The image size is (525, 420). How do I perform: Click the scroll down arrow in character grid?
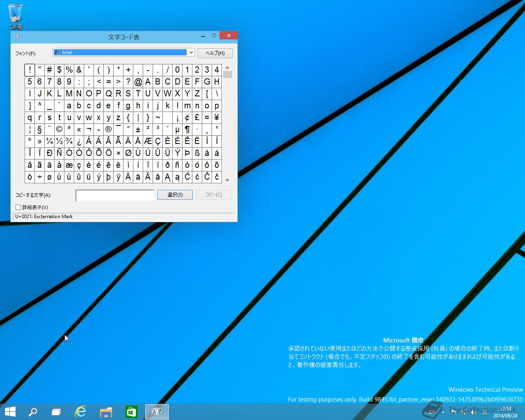pyautogui.click(x=227, y=180)
